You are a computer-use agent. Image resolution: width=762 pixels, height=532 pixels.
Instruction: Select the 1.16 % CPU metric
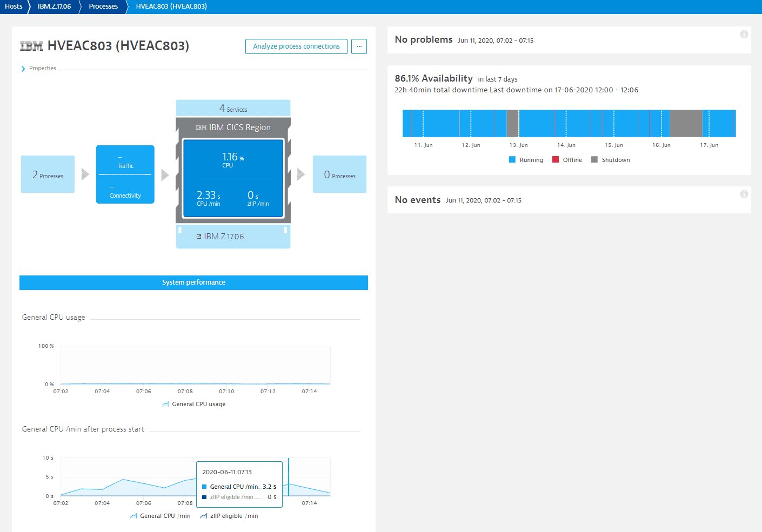coord(233,160)
